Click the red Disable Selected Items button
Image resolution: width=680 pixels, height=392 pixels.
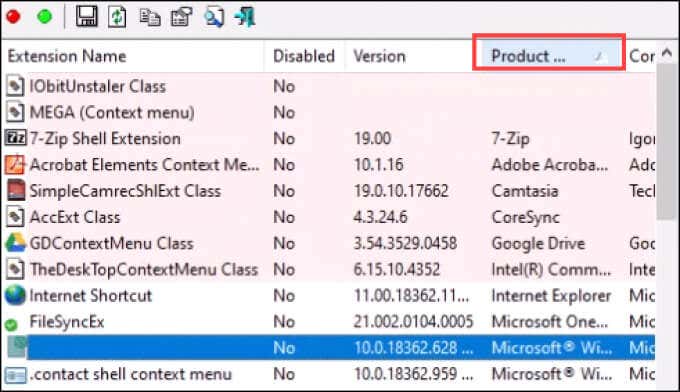coord(13,17)
